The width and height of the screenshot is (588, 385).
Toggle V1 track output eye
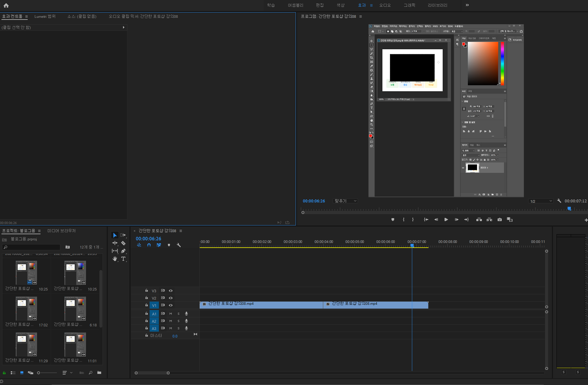coord(171,305)
